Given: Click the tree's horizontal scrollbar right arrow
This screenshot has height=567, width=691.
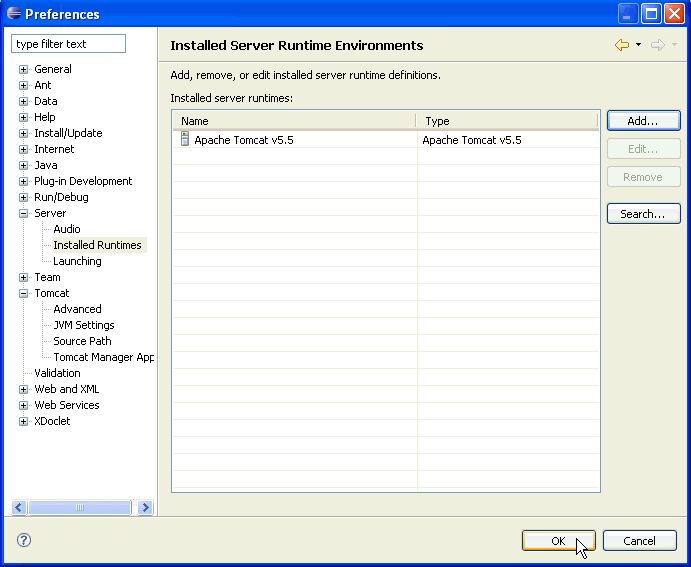Looking at the screenshot, I should (145, 508).
